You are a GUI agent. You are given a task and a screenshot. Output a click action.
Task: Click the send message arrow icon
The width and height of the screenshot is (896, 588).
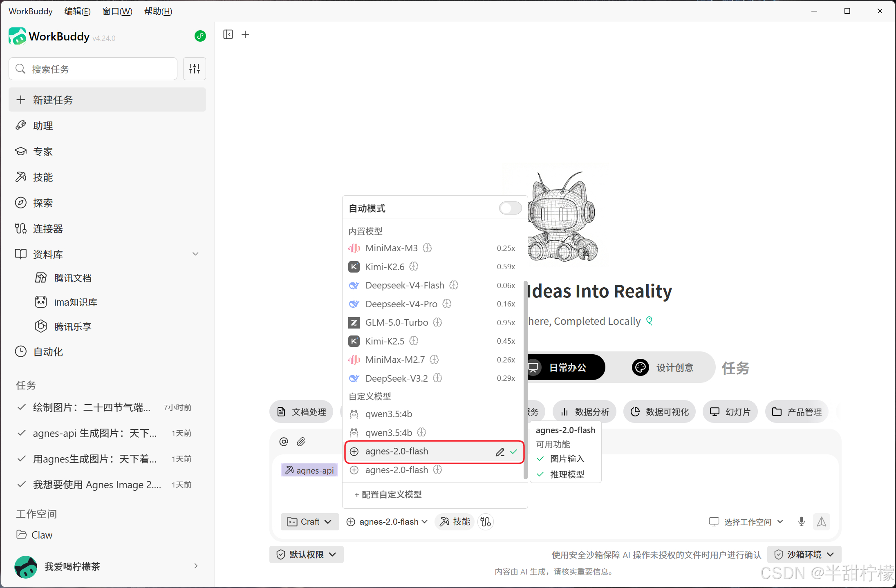tap(822, 522)
